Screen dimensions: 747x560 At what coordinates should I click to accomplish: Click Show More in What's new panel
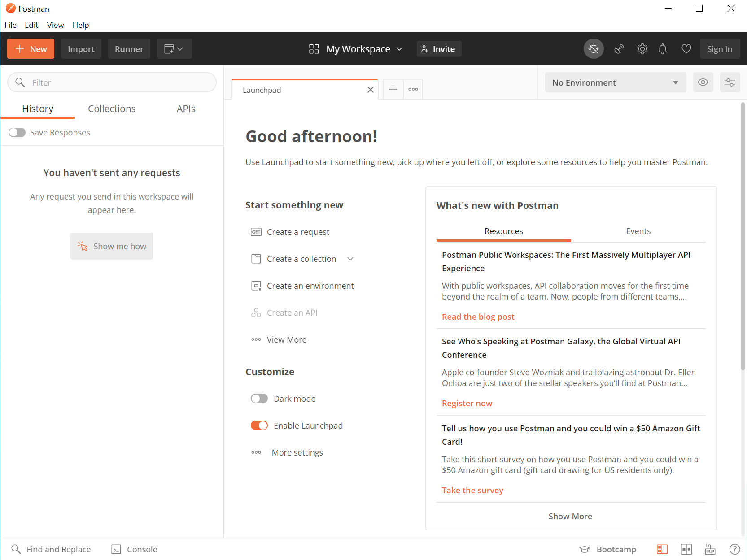570,517
